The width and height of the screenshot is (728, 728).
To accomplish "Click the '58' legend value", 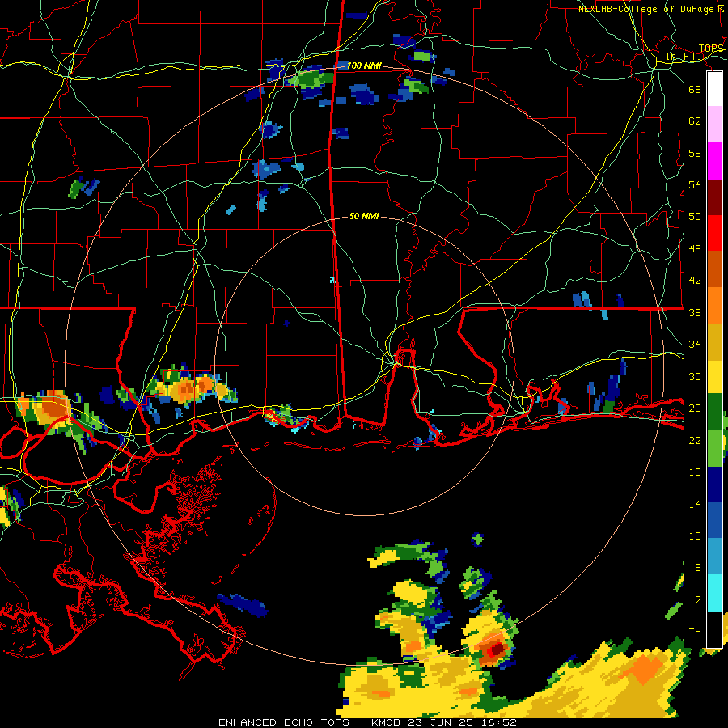I will (695, 153).
